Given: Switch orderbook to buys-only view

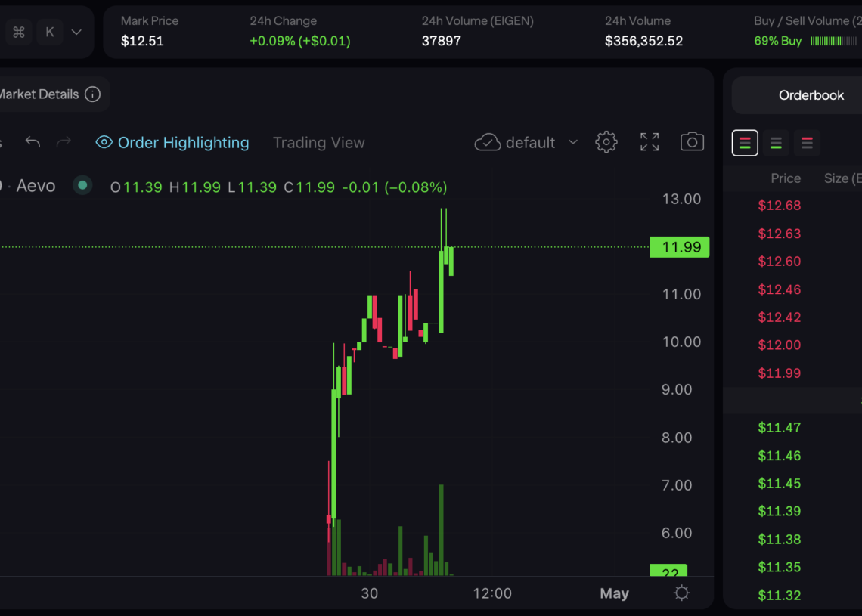Looking at the screenshot, I should (x=776, y=143).
